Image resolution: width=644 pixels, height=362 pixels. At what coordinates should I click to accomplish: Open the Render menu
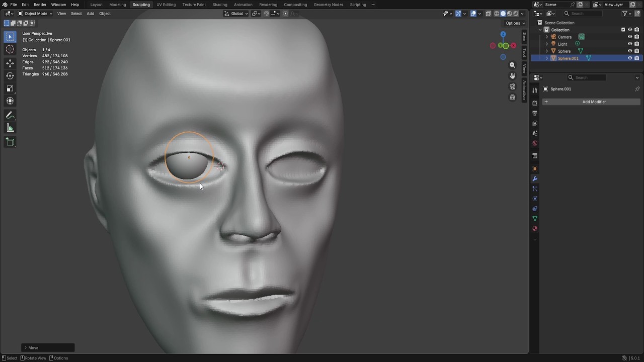(x=40, y=5)
